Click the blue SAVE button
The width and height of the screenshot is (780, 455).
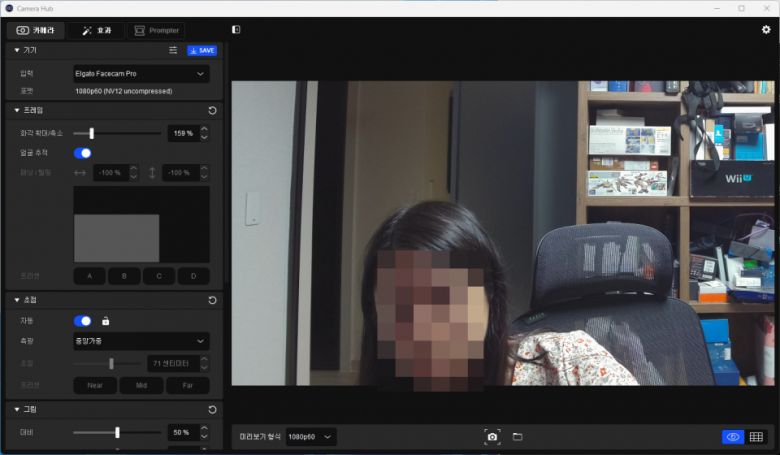(202, 50)
